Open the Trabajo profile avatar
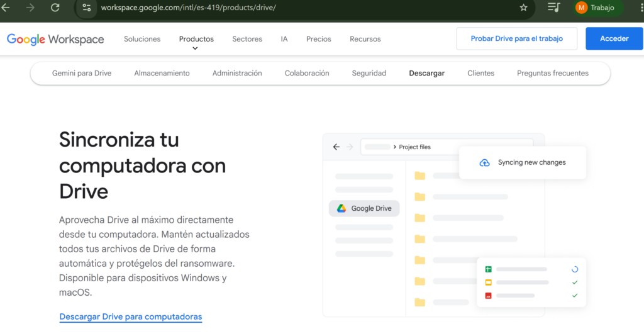Viewport: 644px width, 336px height. (581, 8)
